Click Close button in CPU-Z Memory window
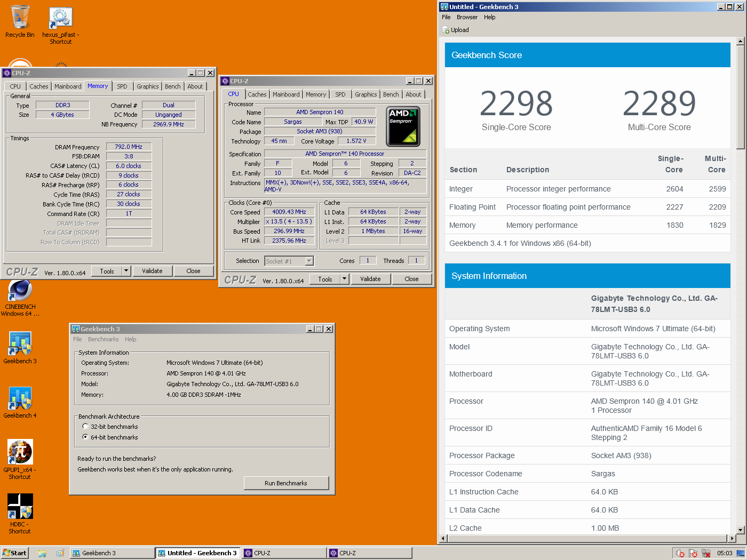This screenshot has height=560, width=747. click(193, 271)
